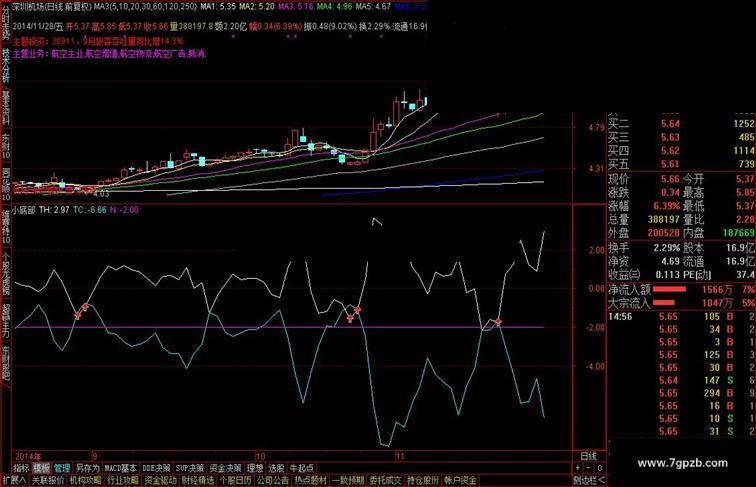Click the 4.79 price axis label
The height and width of the screenshot is (487, 756).
point(596,128)
